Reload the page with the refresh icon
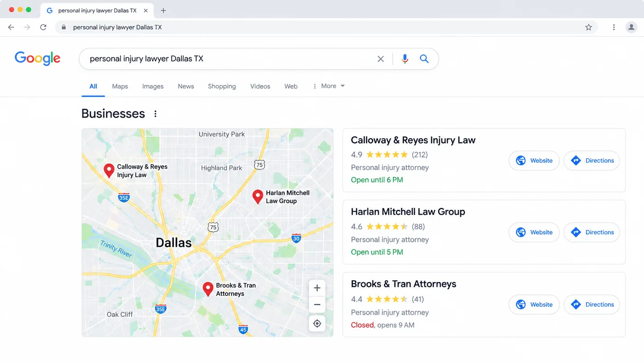This screenshot has height=362, width=644. pyautogui.click(x=43, y=27)
